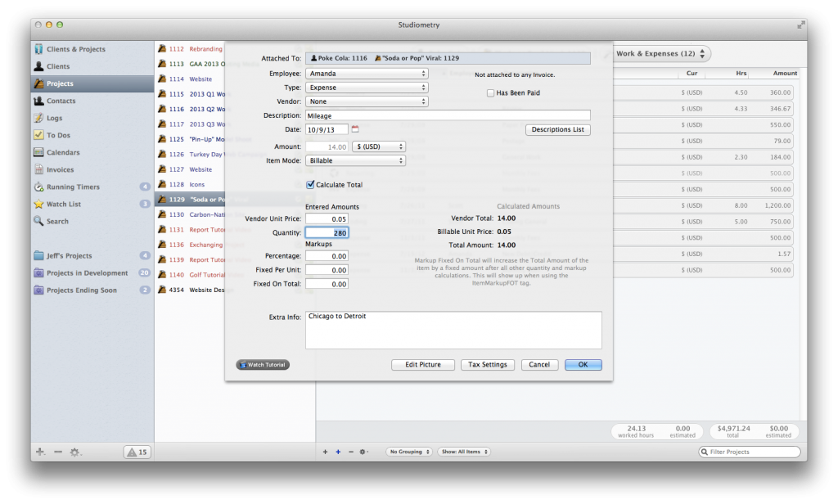Select project 4354 Website Design

pyautogui.click(x=191, y=290)
